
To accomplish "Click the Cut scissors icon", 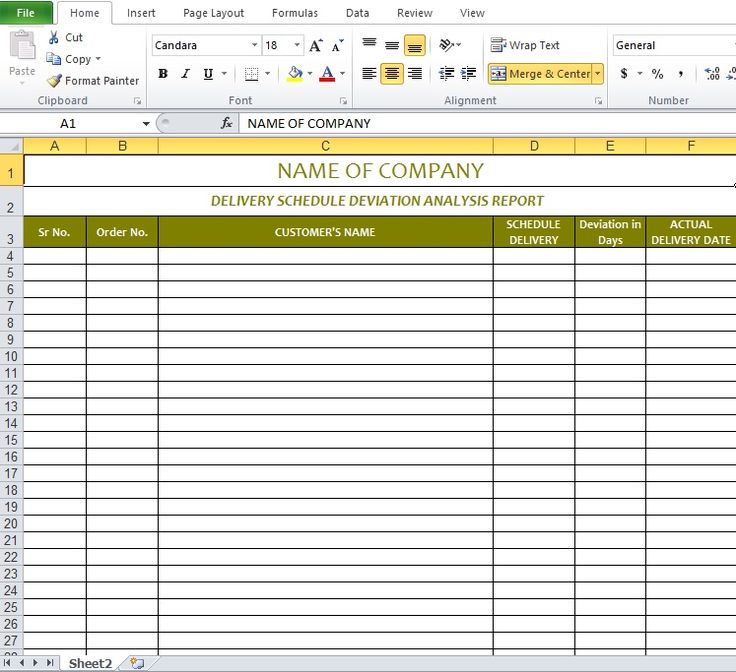I will click(54, 37).
